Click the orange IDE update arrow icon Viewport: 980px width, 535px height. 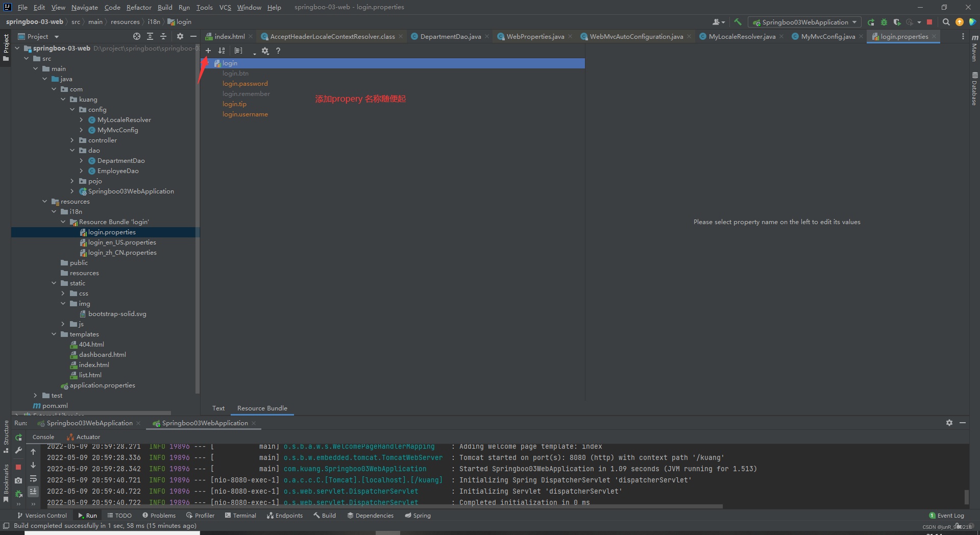pyautogui.click(x=960, y=22)
